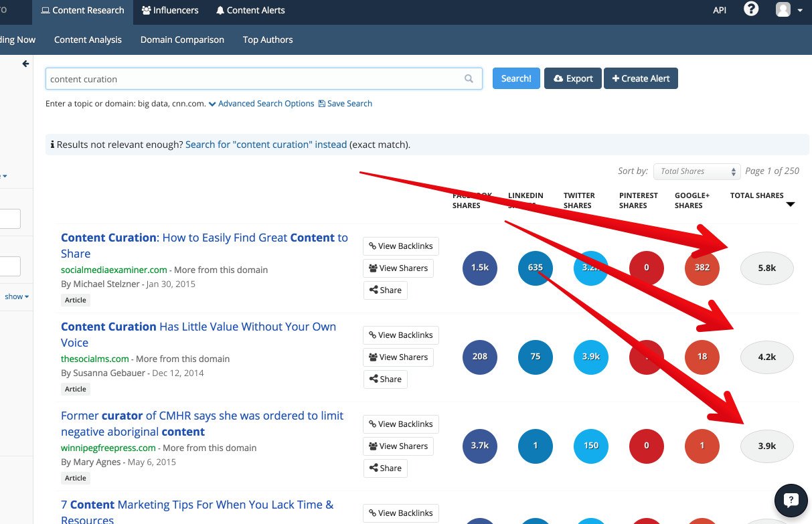Open the Influencers tab
The image size is (812, 524).
click(x=170, y=10)
